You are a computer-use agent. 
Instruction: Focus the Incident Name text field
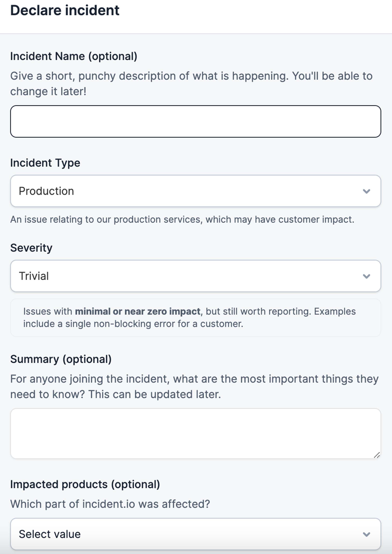click(x=196, y=121)
